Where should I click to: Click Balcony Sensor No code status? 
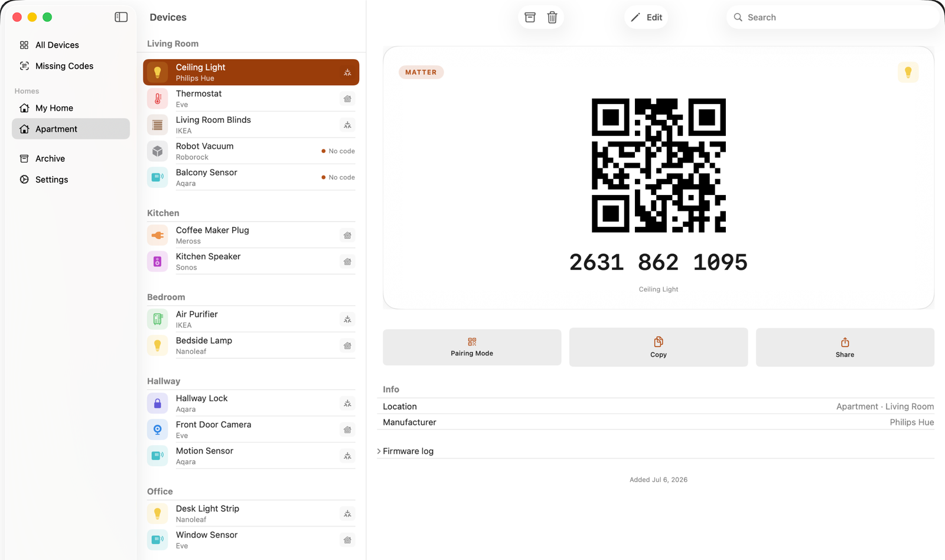(338, 177)
